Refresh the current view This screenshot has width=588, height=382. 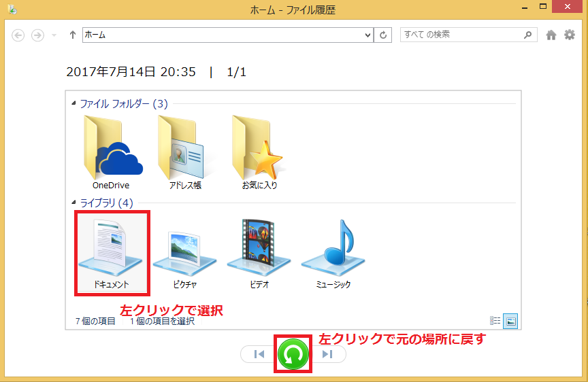[x=383, y=35]
